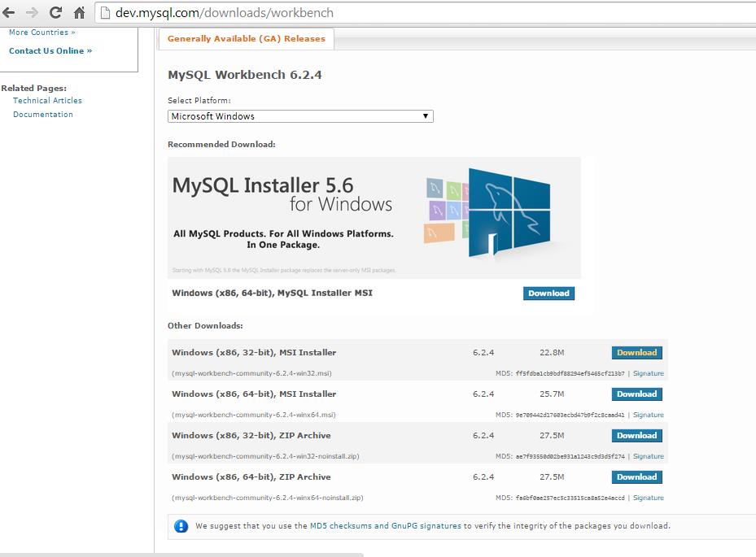The width and height of the screenshot is (756, 557).
Task: Click the page icon in address bar
Action: coord(105,12)
